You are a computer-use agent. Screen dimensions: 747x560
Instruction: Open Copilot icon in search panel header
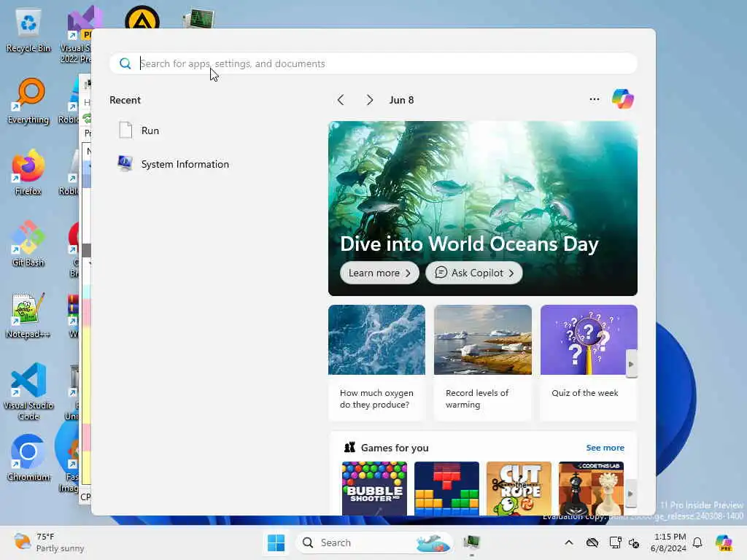623,99
